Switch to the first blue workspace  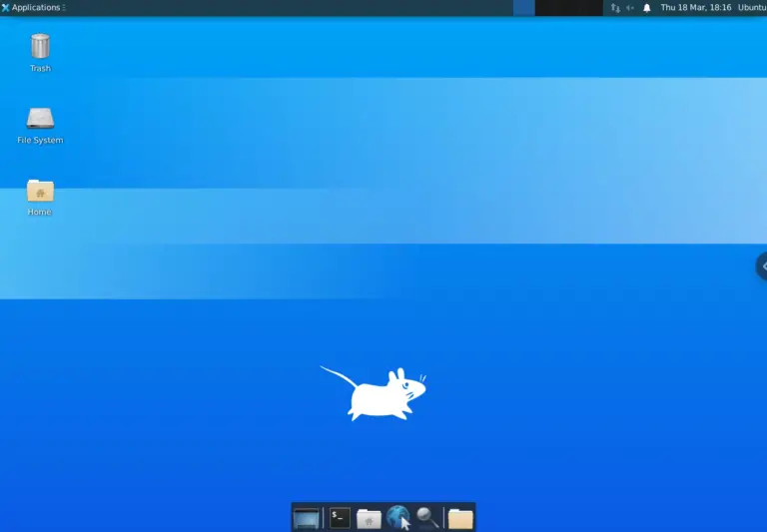click(x=524, y=8)
